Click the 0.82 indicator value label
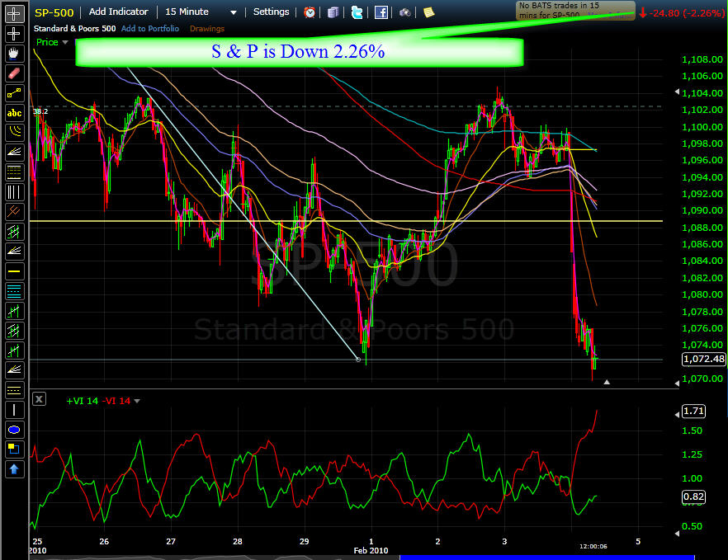 [693, 496]
